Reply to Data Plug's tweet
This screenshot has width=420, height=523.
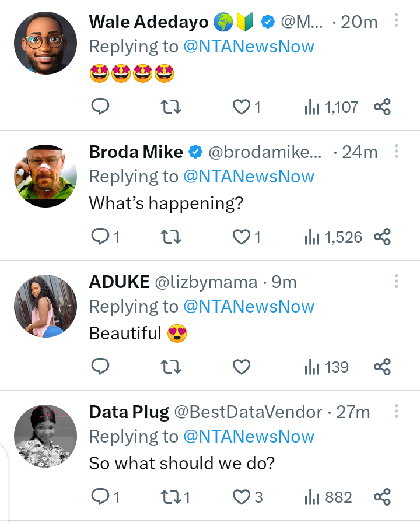tap(101, 497)
